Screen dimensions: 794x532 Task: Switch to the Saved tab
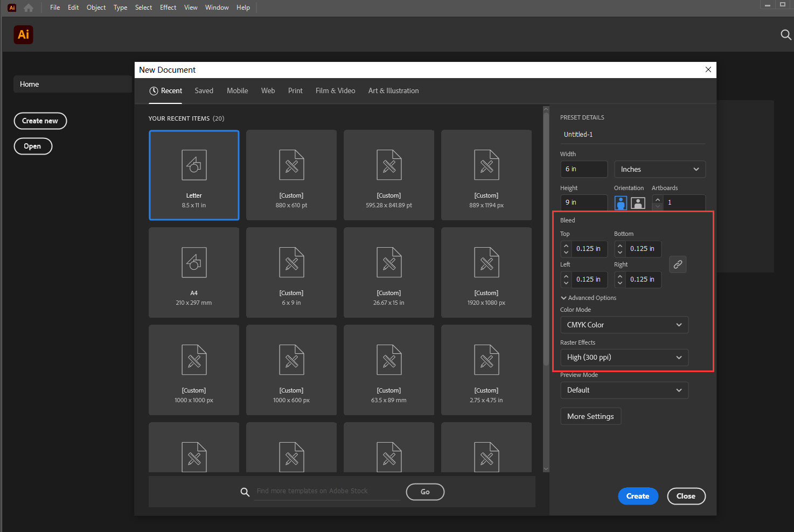204,91
